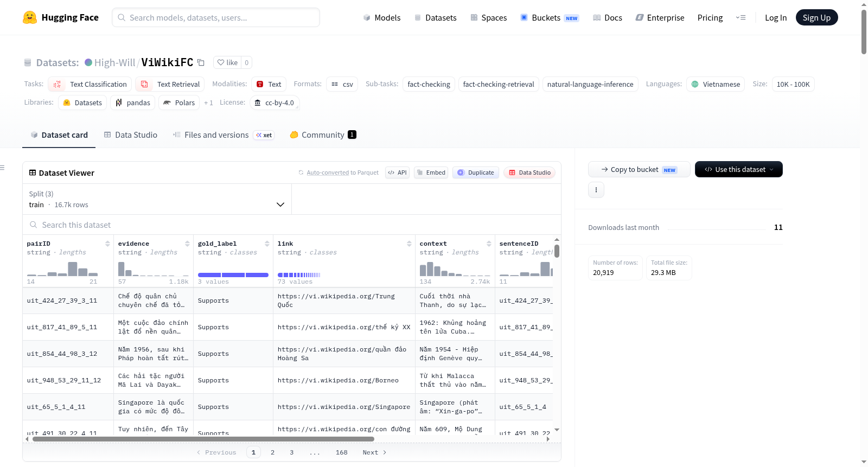Open Data Studio button in viewer header
The height and width of the screenshot is (467, 868).
tap(529, 172)
